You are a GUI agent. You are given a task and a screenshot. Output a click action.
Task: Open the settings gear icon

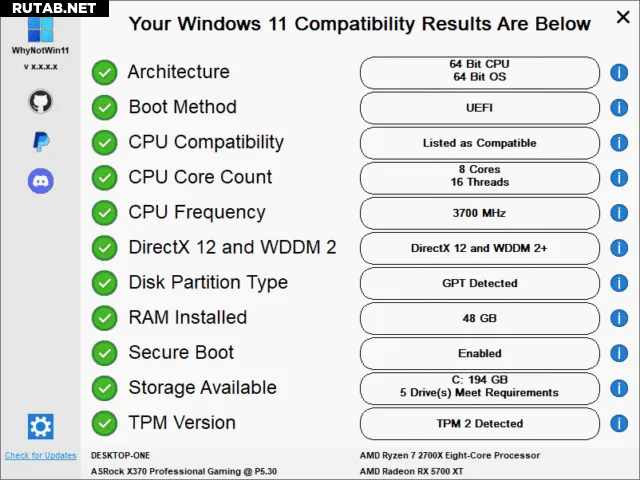[x=40, y=427]
